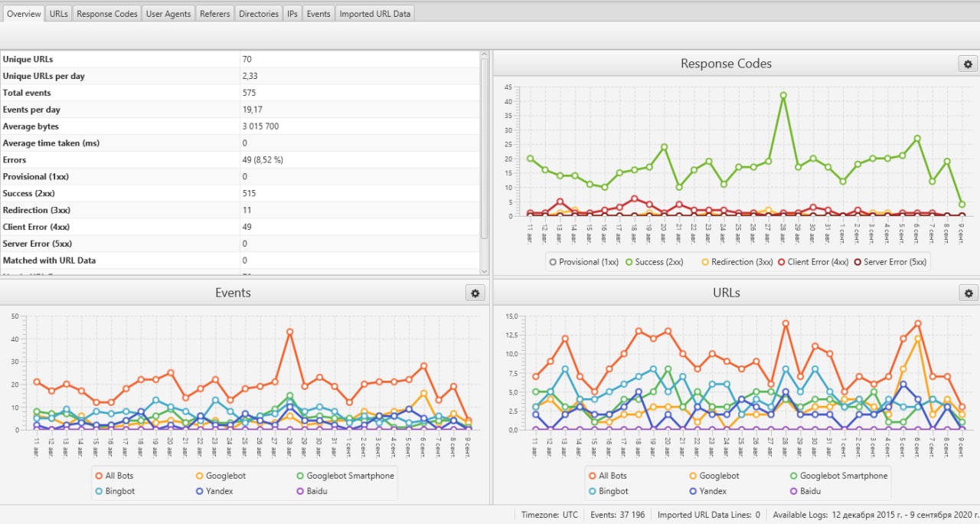Toggle Googlebot Smartphone in URLs legend
The image size is (980, 524).
(795, 476)
